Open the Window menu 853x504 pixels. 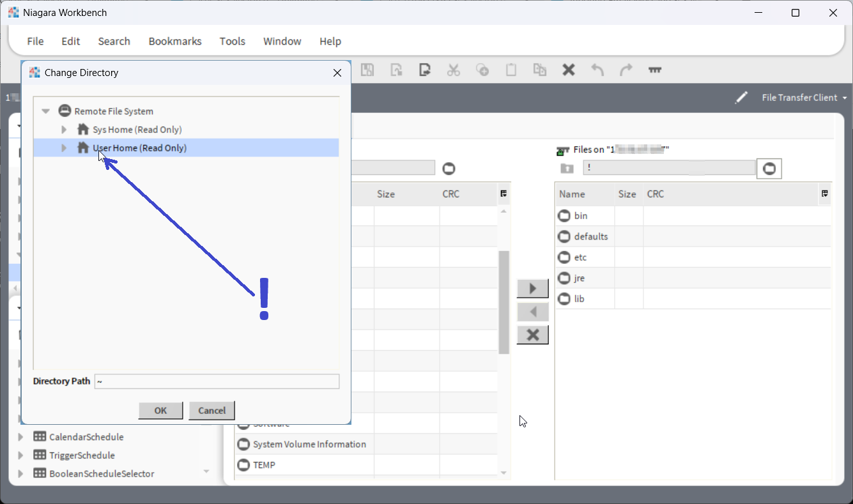(282, 41)
